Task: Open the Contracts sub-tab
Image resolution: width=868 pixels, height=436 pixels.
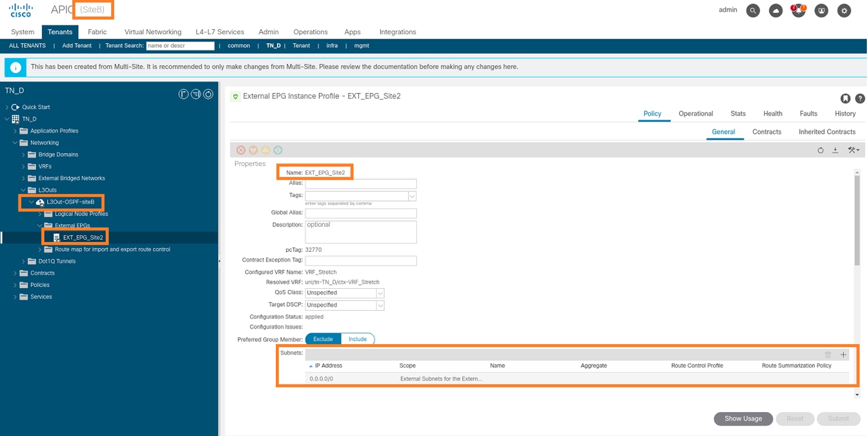Action: 768,132
